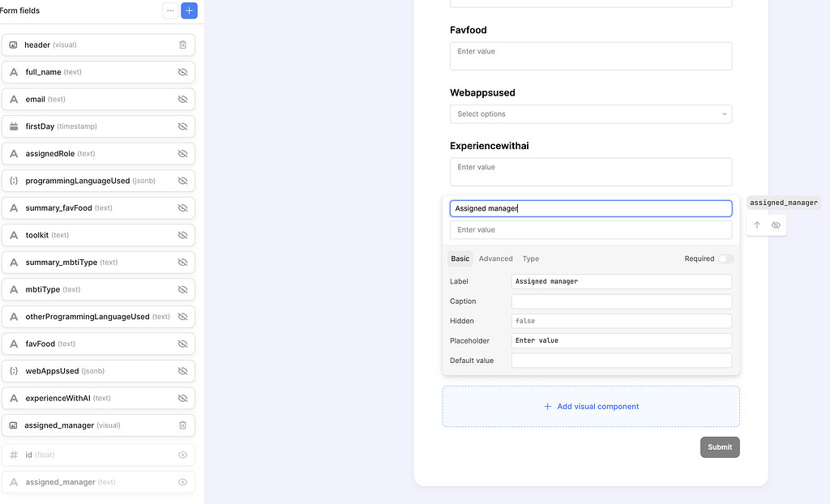Click the float icon on the id field

(14, 455)
